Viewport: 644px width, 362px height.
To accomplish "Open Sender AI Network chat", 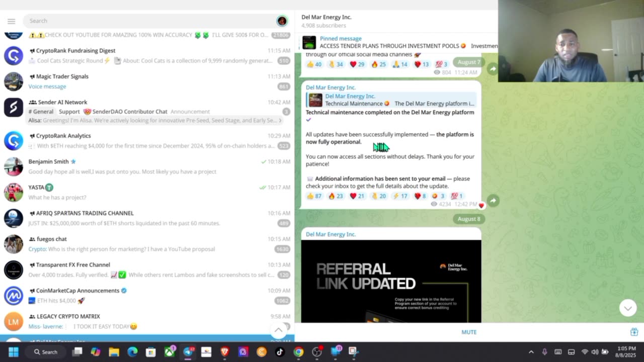I will pyautogui.click(x=147, y=111).
